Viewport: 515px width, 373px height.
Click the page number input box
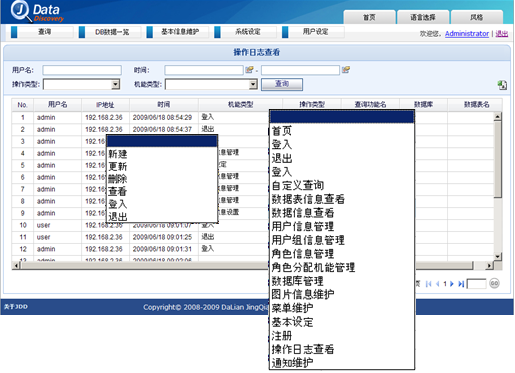click(477, 284)
